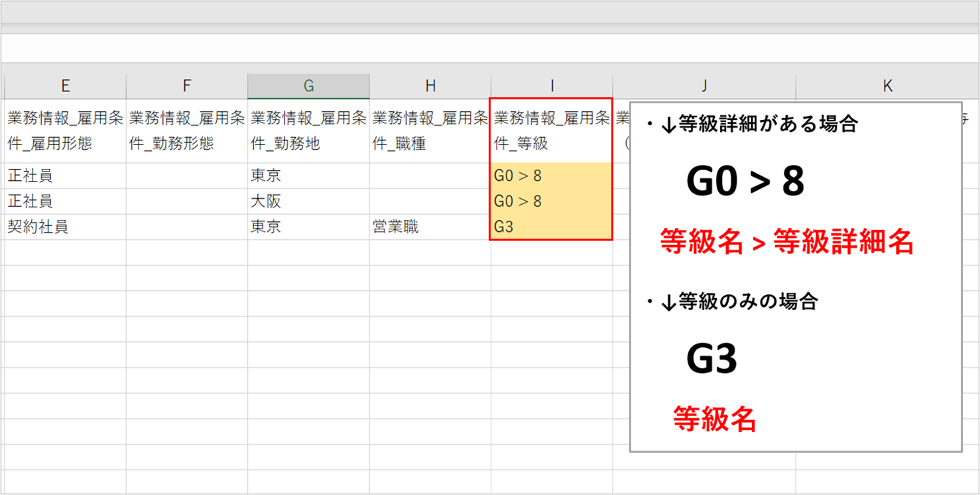Screen dimensions: 980x495
Task: Select column J header
Action: point(704,85)
